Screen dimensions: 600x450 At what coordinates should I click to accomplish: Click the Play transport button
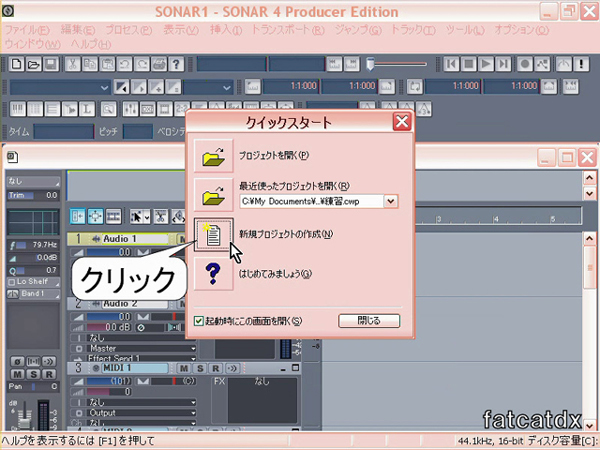point(486,64)
